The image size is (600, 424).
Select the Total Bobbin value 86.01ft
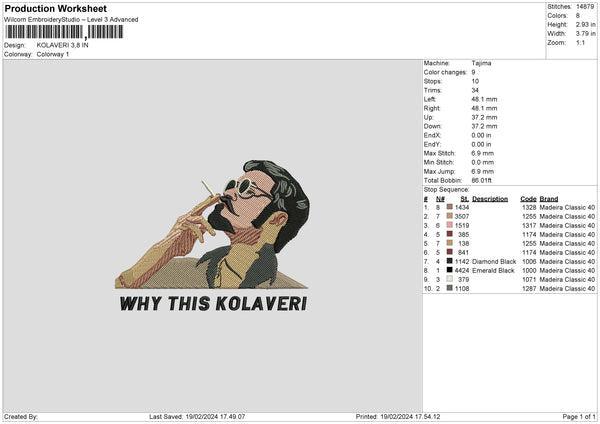pyautogui.click(x=482, y=180)
